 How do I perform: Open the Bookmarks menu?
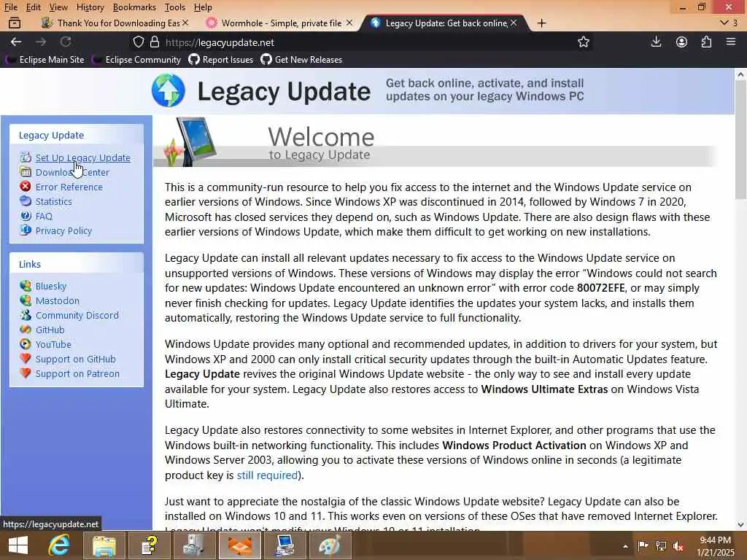click(134, 7)
